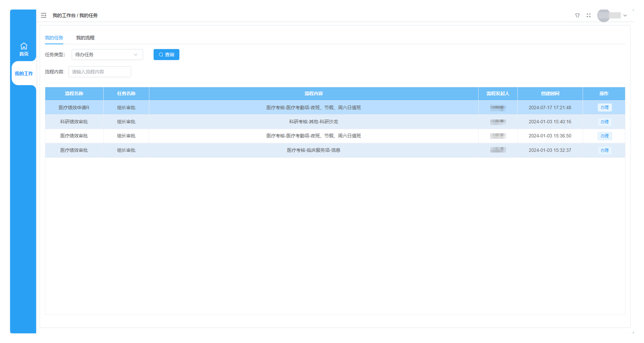This screenshot has height=343, width=644.
Task: Click timestamp 2024-01-03 15:40:16
Action: (550, 122)
